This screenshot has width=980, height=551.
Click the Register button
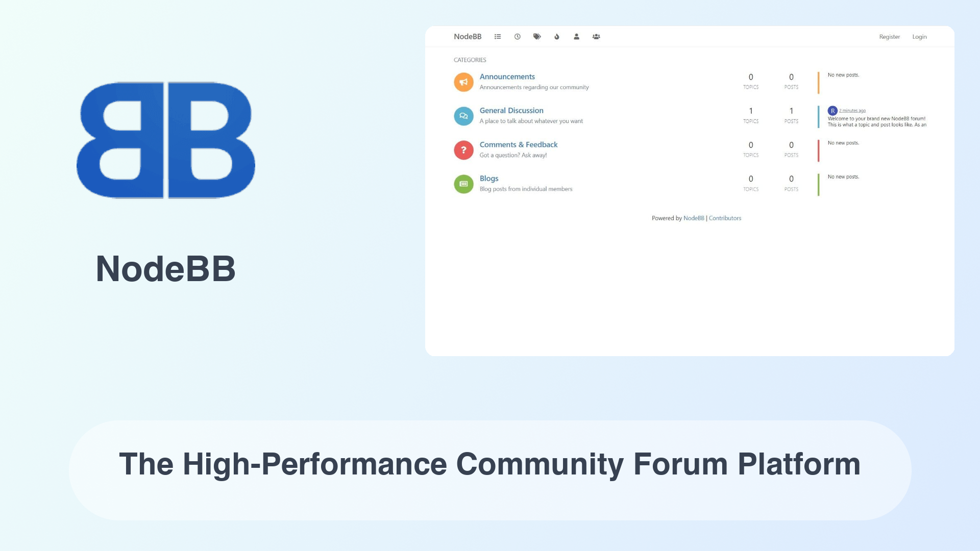pyautogui.click(x=889, y=36)
